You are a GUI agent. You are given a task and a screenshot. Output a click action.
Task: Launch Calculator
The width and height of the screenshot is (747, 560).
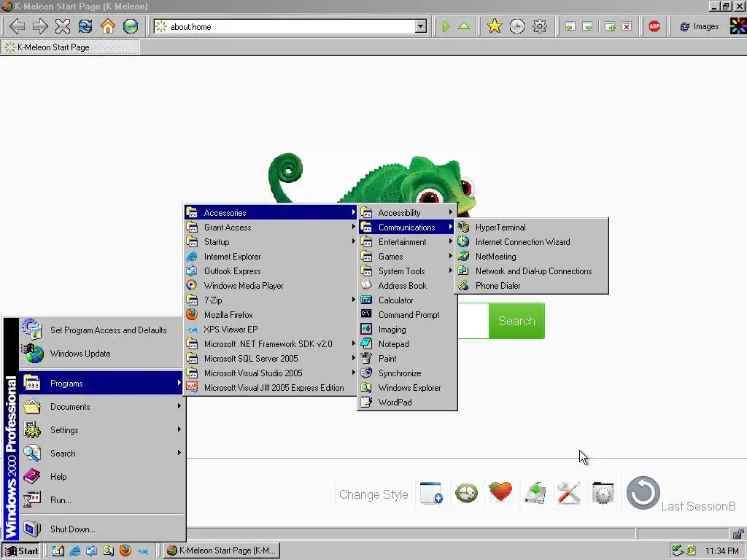click(407, 300)
